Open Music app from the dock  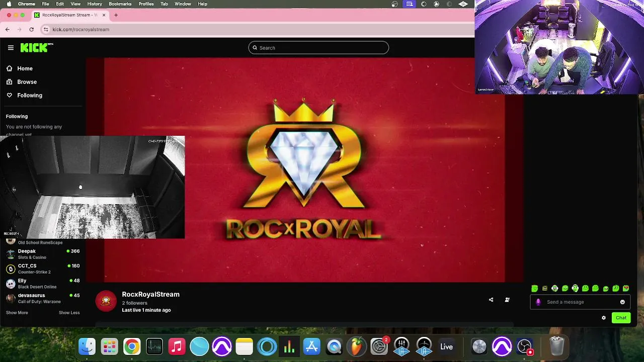tap(177, 346)
